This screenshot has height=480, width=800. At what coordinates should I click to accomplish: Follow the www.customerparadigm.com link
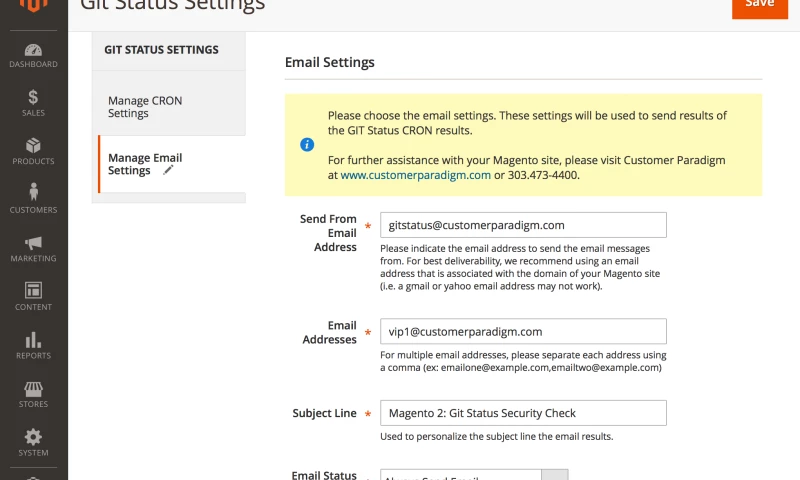415,175
